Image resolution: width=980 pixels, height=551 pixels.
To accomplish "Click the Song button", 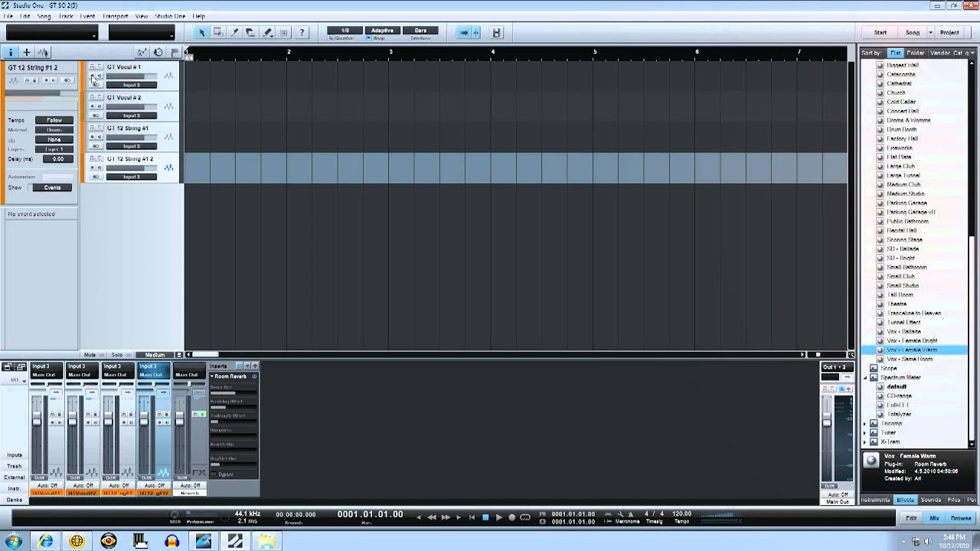I will [913, 33].
